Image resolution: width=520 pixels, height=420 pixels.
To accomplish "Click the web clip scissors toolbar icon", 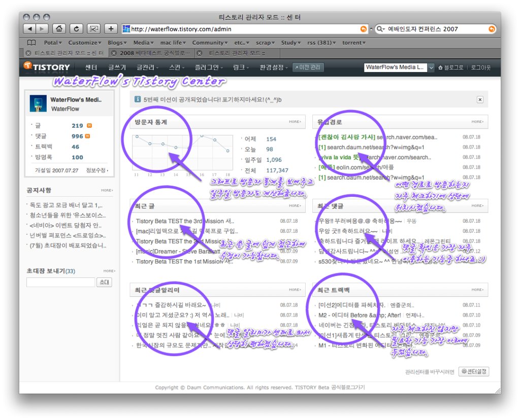I will tap(93, 29).
